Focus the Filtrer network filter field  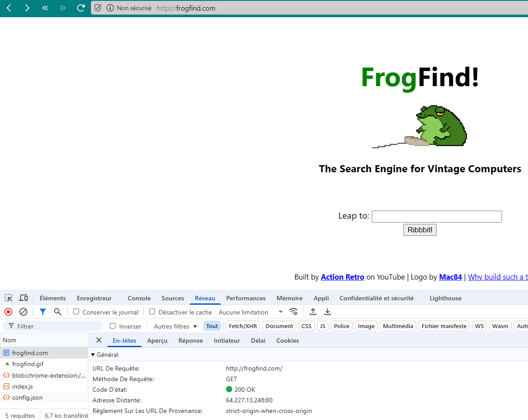click(53, 326)
